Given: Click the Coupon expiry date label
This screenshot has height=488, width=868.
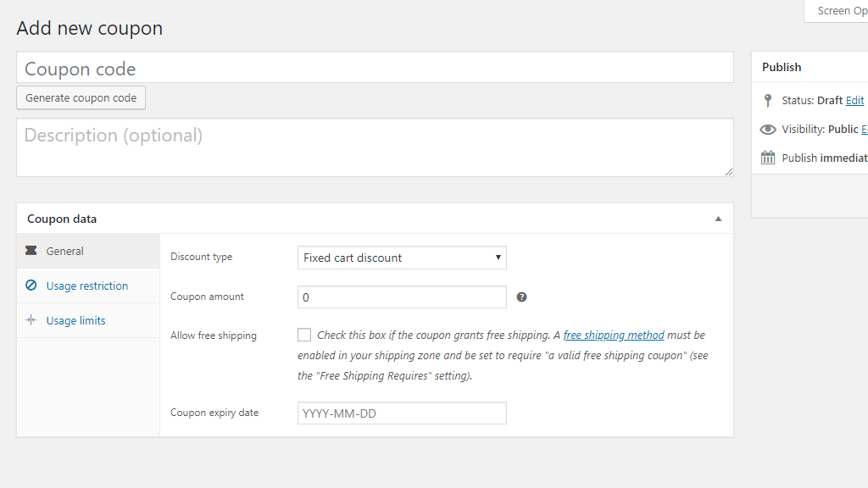Looking at the screenshot, I should [x=214, y=413].
